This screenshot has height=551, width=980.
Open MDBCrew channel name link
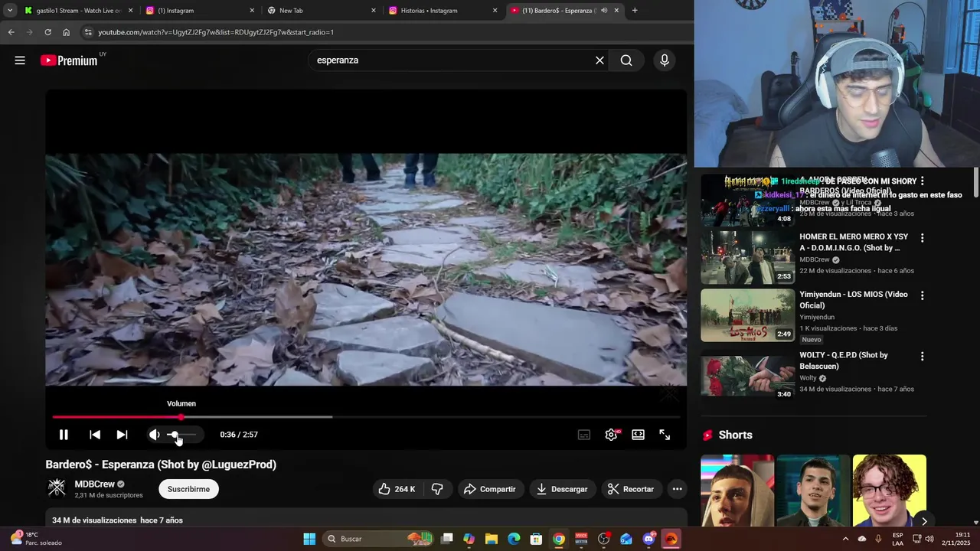coord(94,484)
